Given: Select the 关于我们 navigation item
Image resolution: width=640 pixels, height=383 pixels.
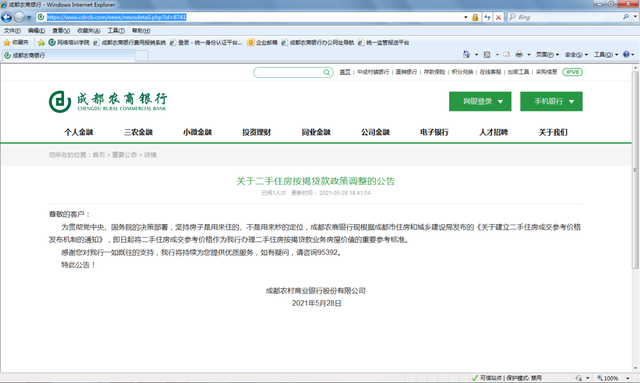Looking at the screenshot, I should 553,132.
